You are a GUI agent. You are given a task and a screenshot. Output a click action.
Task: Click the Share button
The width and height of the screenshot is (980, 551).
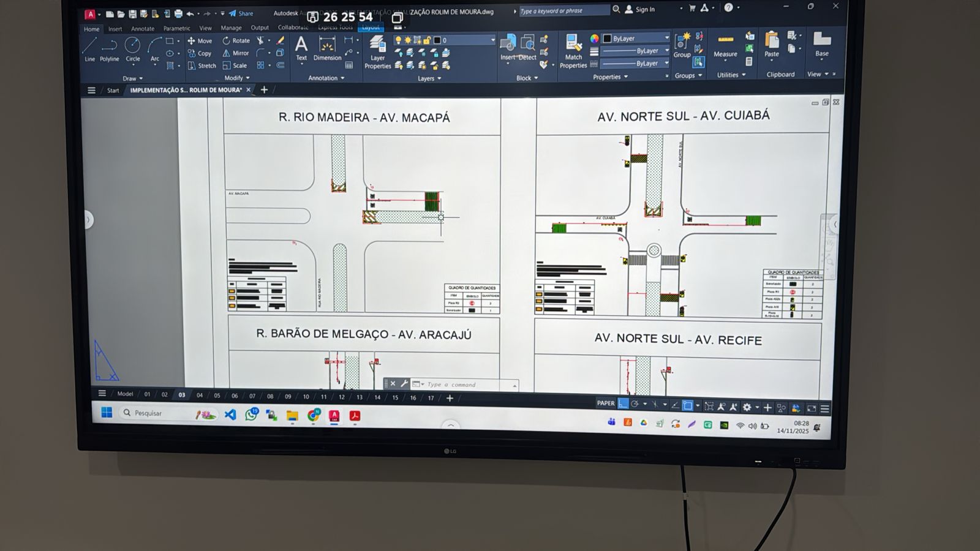241,13
